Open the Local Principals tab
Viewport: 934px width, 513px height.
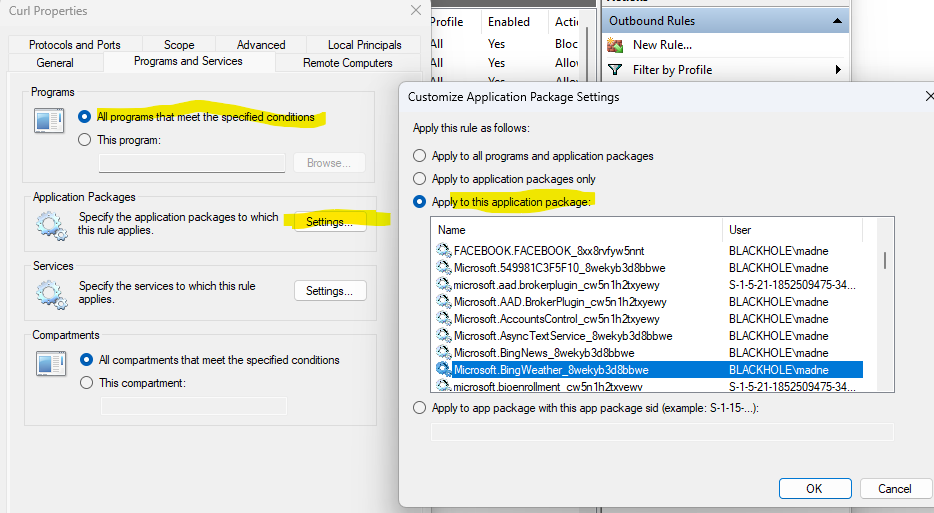coord(365,45)
